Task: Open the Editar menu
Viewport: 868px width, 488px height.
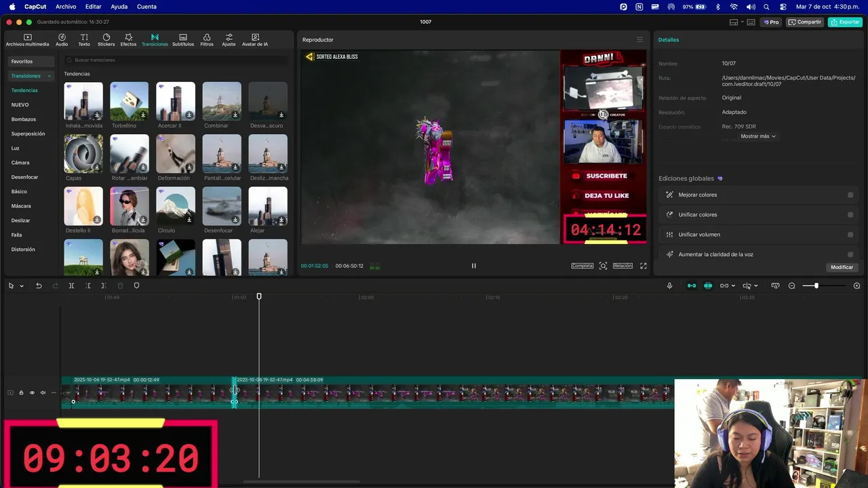Action: (x=94, y=7)
